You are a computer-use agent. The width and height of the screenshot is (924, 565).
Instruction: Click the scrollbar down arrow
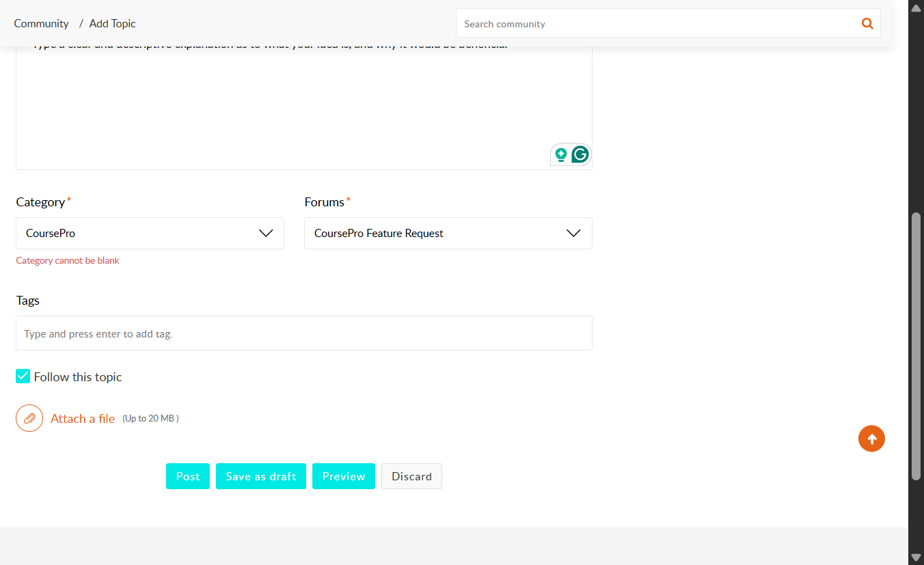(x=916, y=557)
